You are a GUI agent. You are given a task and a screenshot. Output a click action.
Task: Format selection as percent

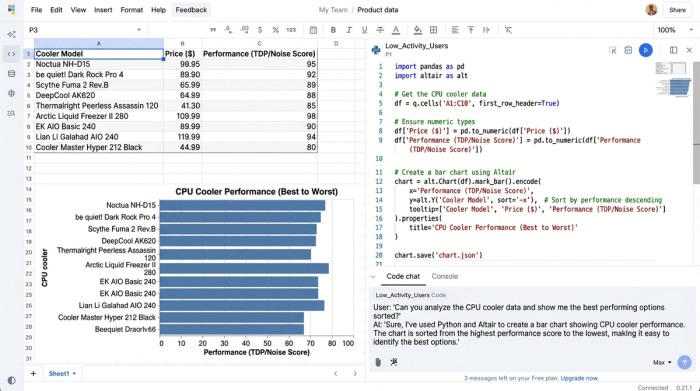point(275,30)
